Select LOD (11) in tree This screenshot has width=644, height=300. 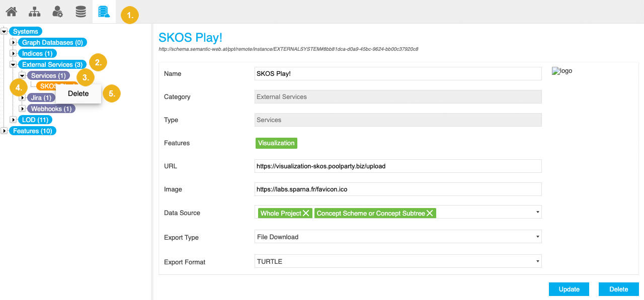point(35,120)
